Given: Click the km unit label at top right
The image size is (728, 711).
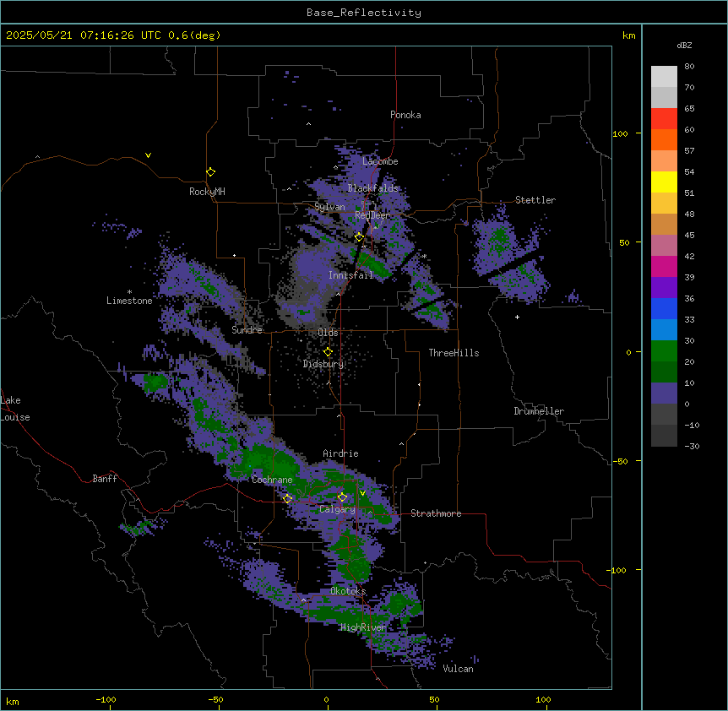Looking at the screenshot, I should tap(629, 35).
